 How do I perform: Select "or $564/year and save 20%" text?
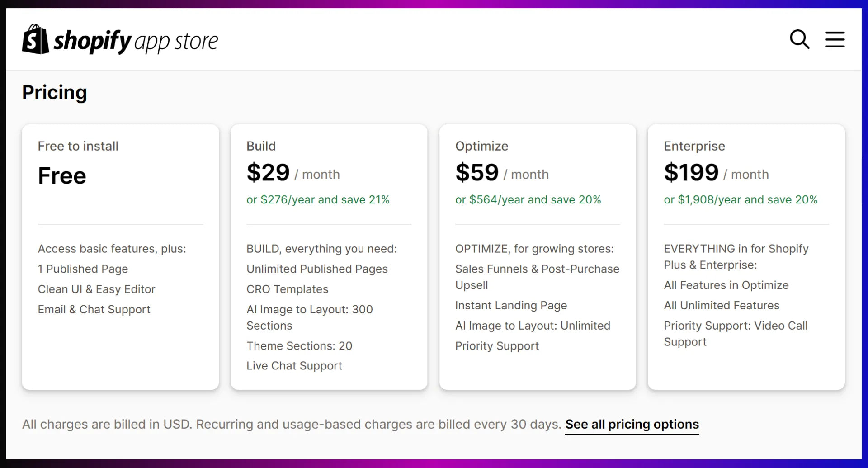point(528,200)
